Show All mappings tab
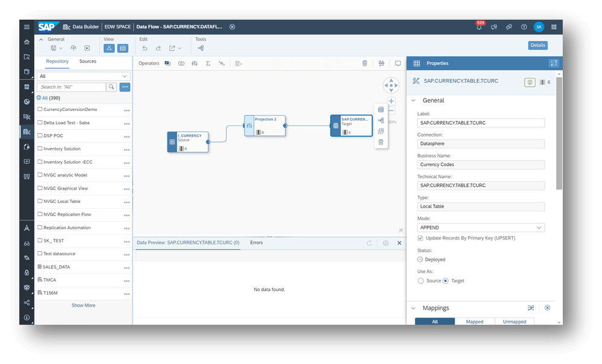 (x=435, y=321)
